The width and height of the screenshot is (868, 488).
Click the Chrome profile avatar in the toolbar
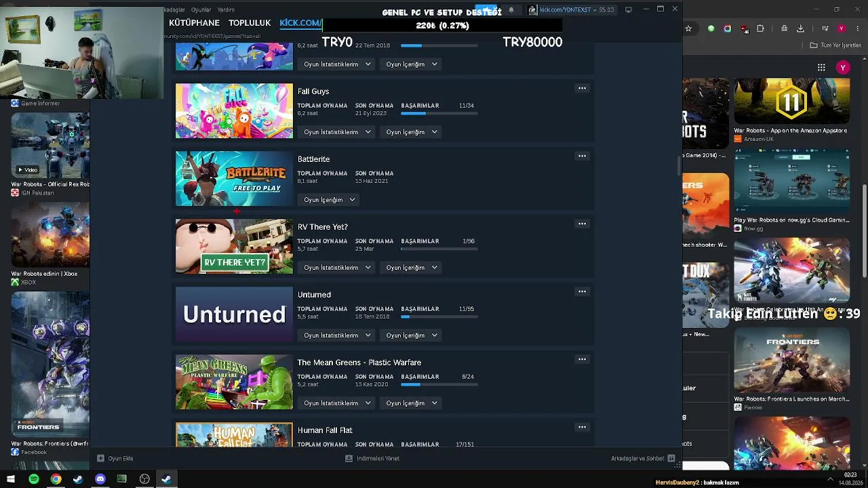(842, 28)
